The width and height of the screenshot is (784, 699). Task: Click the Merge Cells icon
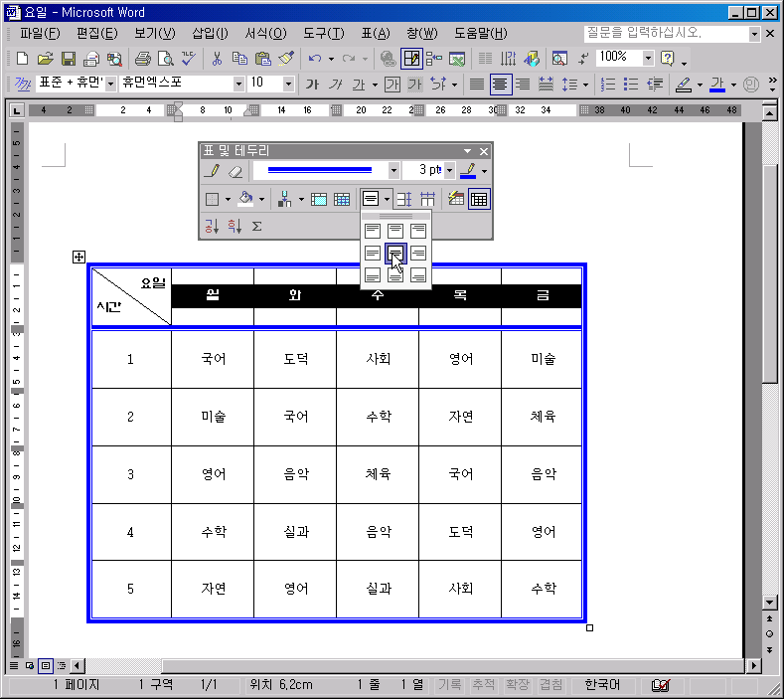click(319, 199)
